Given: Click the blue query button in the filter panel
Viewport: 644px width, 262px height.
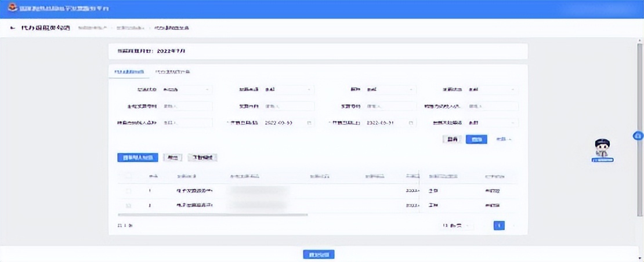Looking at the screenshot, I should tap(476, 140).
